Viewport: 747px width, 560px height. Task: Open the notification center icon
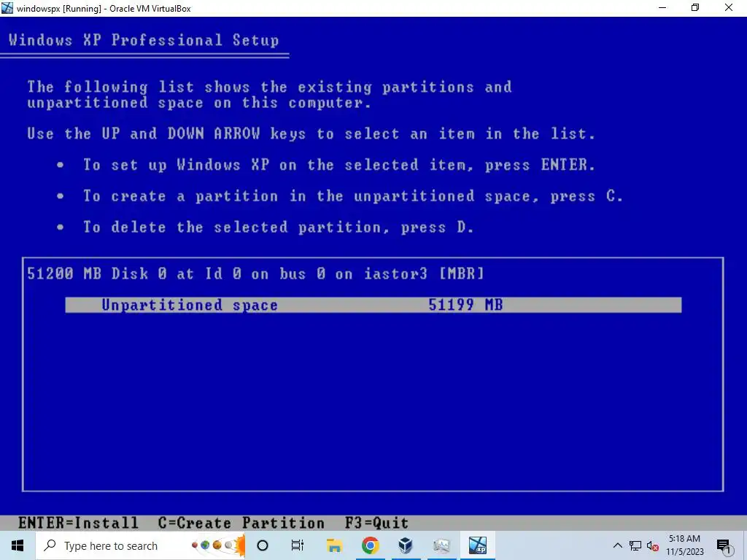[724, 546]
